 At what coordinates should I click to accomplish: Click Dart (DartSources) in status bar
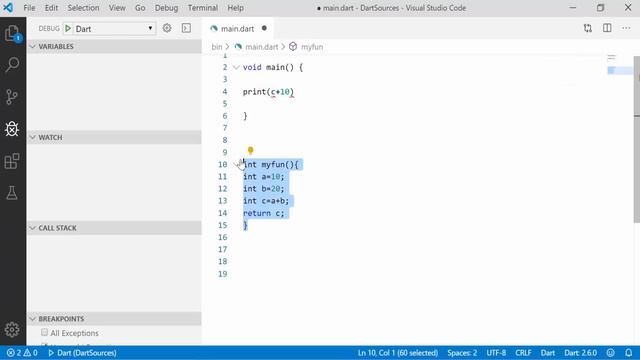[x=82, y=353]
